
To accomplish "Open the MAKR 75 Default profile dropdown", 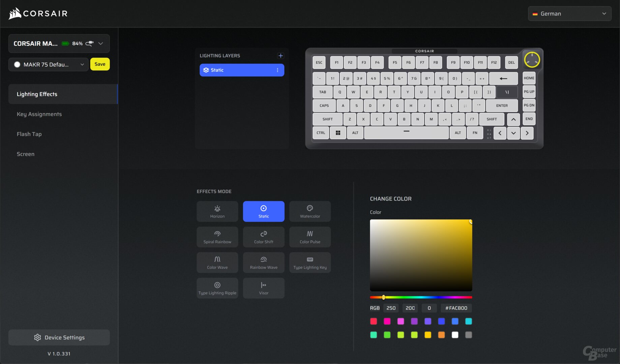I will pos(49,64).
